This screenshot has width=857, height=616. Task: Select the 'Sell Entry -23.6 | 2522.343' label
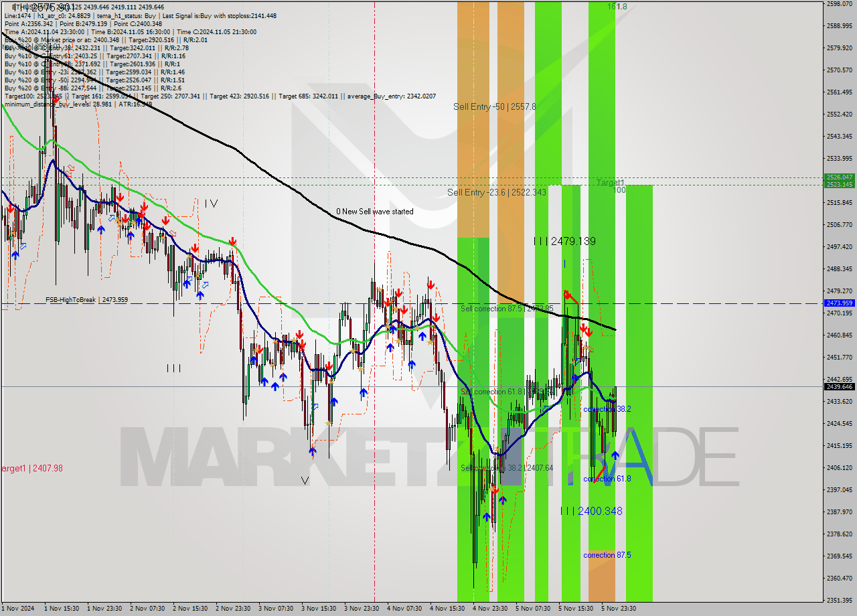(497, 192)
